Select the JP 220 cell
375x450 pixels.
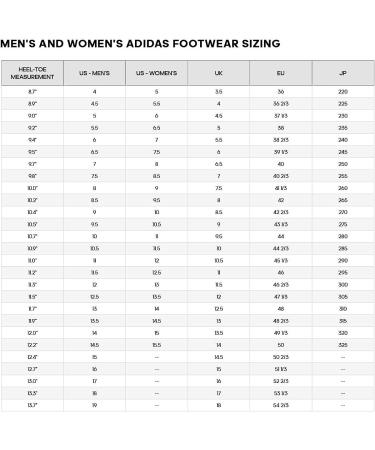(x=343, y=92)
